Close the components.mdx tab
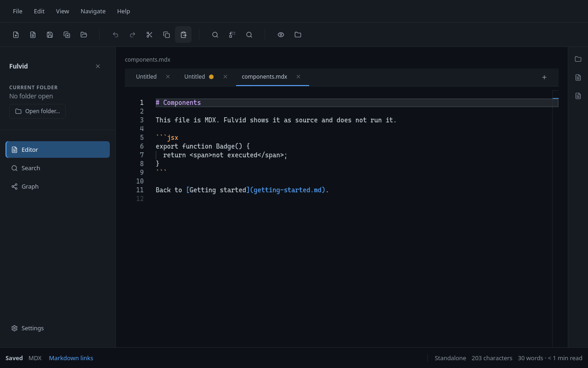This screenshot has height=368, width=588. click(298, 77)
